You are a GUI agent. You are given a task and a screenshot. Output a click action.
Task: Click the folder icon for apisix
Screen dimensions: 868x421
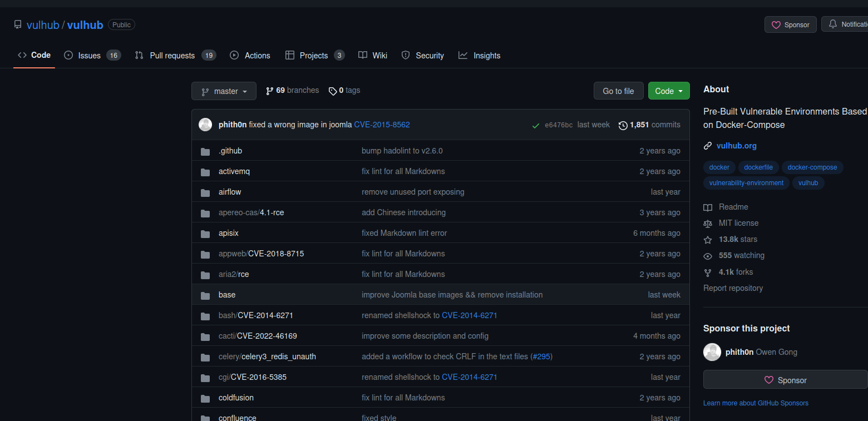(205, 234)
